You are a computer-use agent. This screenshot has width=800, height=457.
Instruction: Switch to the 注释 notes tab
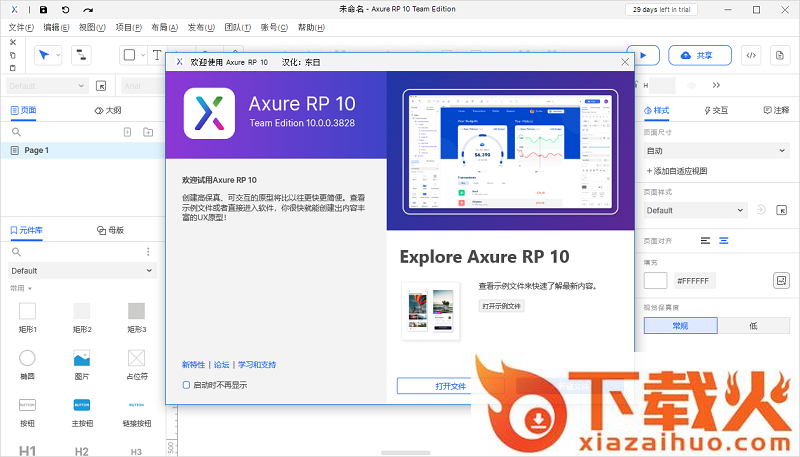pyautogui.click(x=776, y=110)
